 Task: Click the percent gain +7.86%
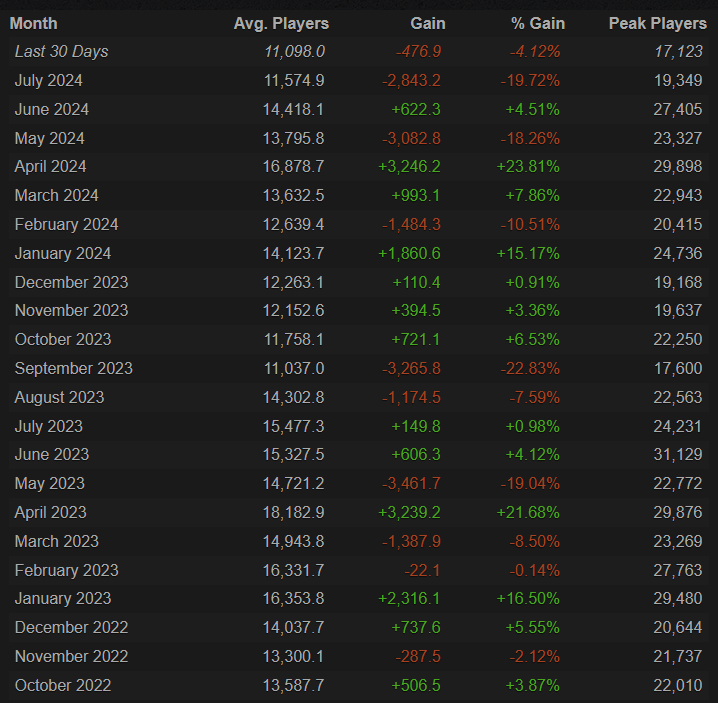tap(533, 196)
